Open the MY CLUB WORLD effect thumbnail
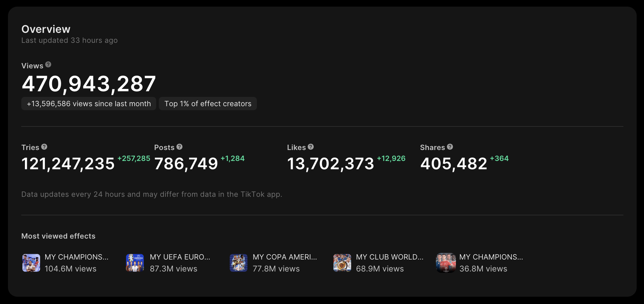The image size is (644, 304). 342,263
